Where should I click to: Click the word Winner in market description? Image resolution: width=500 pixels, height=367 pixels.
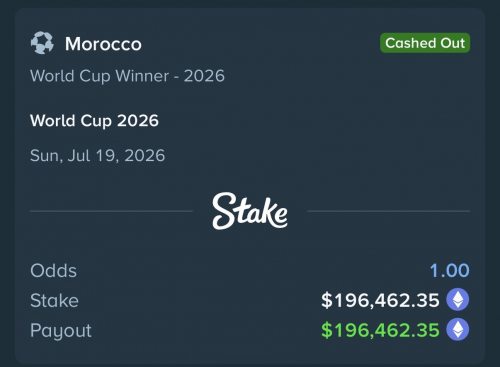142,76
